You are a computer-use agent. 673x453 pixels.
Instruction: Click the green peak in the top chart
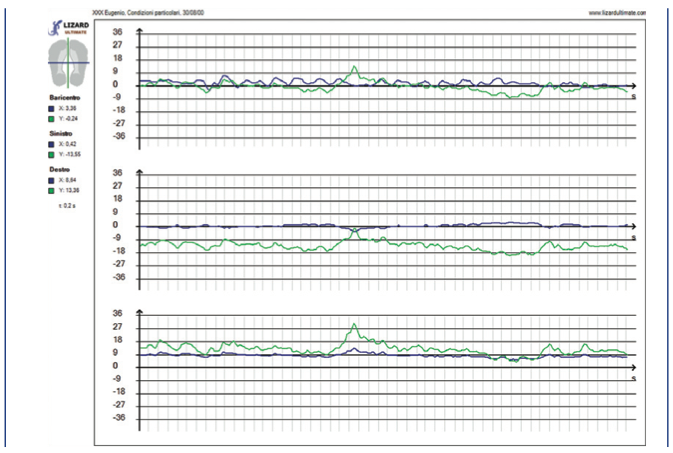354,68
